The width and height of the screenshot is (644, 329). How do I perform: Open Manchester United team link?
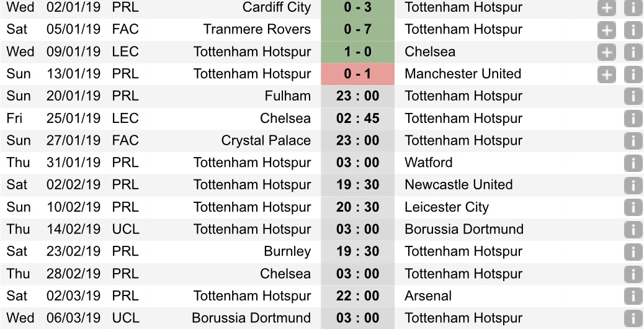pyautogui.click(x=462, y=74)
